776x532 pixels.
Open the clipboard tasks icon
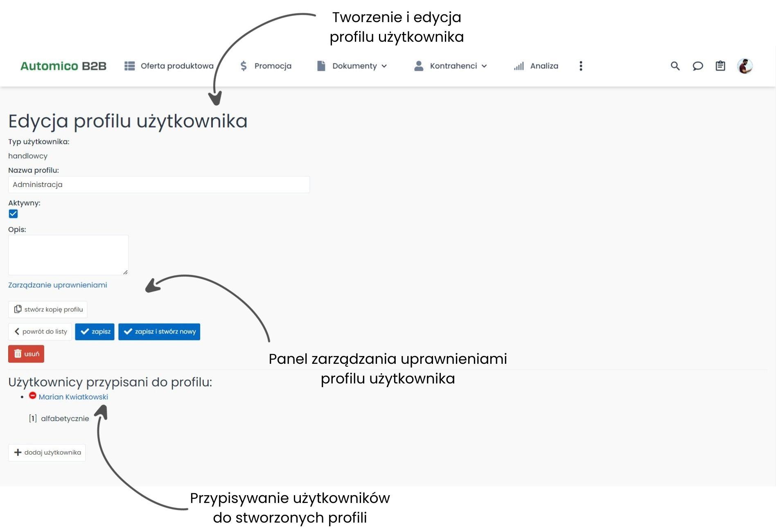click(x=720, y=66)
